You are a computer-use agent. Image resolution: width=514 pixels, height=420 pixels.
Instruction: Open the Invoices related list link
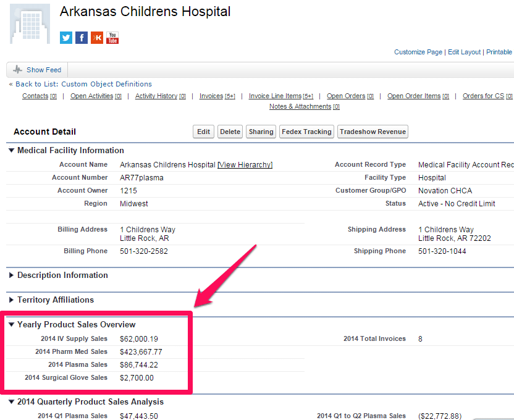[x=211, y=96]
